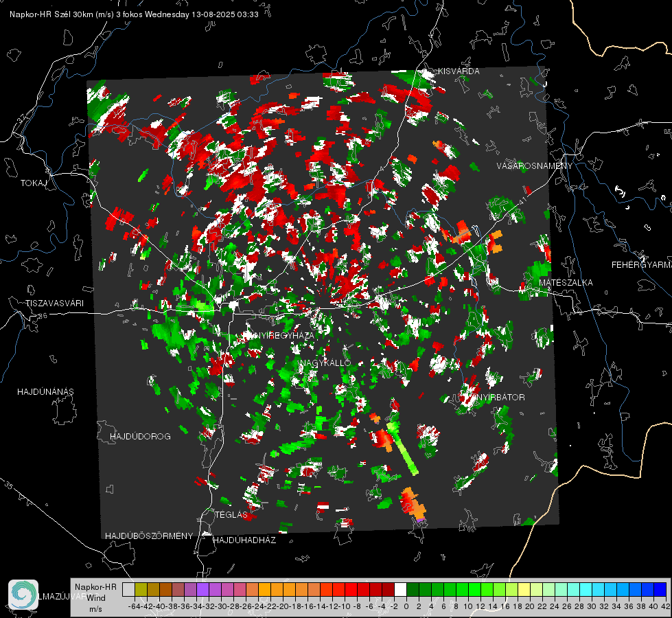Image resolution: width=672 pixels, height=618 pixels.
Task: Select the NYÍRBÁTOR town label
Action: (500, 398)
